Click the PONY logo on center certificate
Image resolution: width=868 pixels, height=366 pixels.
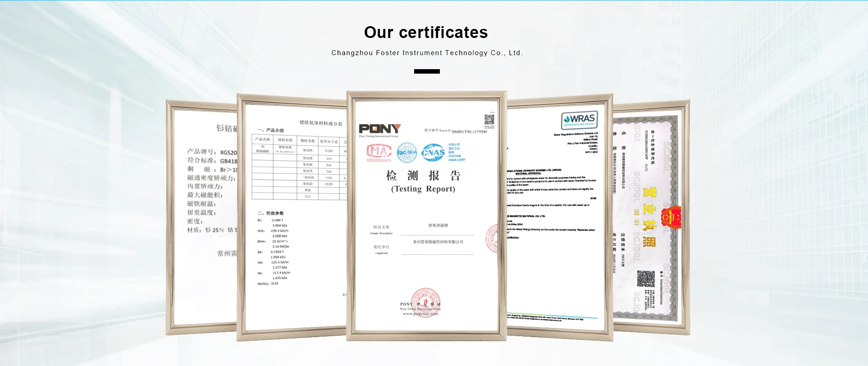coord(380,129)
